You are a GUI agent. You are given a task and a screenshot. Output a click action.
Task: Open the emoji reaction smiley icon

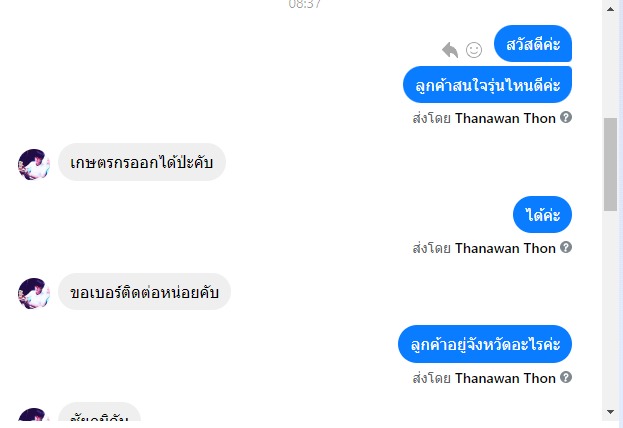click(x=474, y=49)
